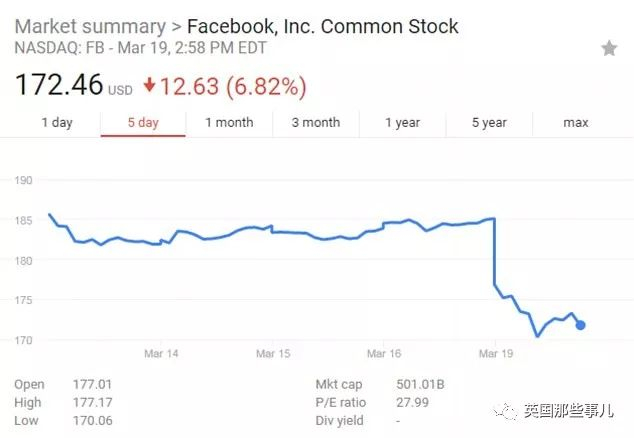634x438 pixels.
Task: Switch to the 1 month range
Action: [229, 123]
